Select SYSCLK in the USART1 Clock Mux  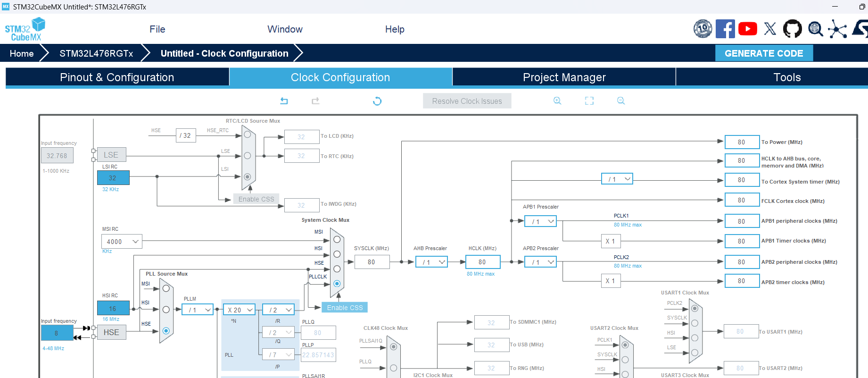click(x=694, y=323)
